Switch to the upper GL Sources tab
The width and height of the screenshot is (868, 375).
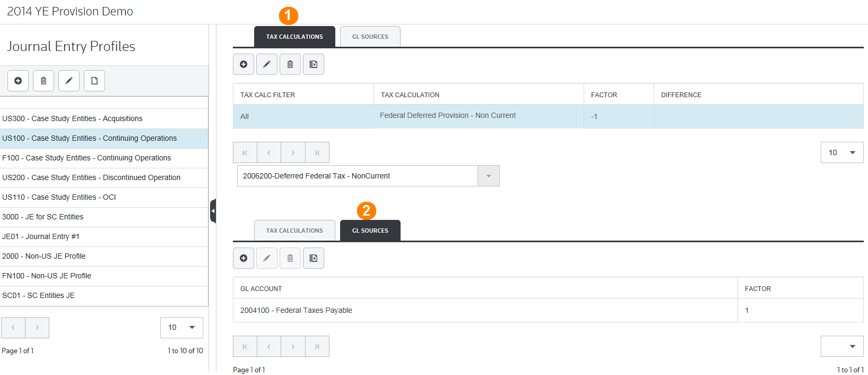(370, 37)
